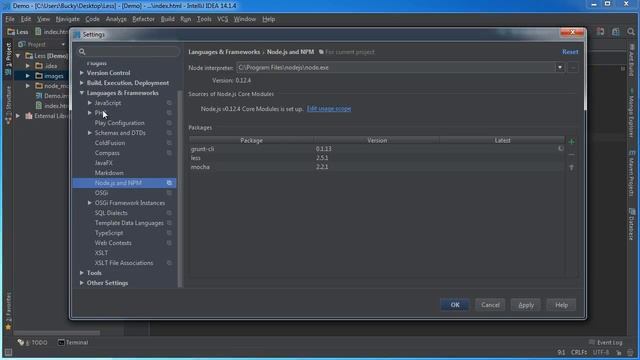The width and height of the screenshot is (640, 360).
Task: Select the mocha package row
Action: [x=377, y=167]
